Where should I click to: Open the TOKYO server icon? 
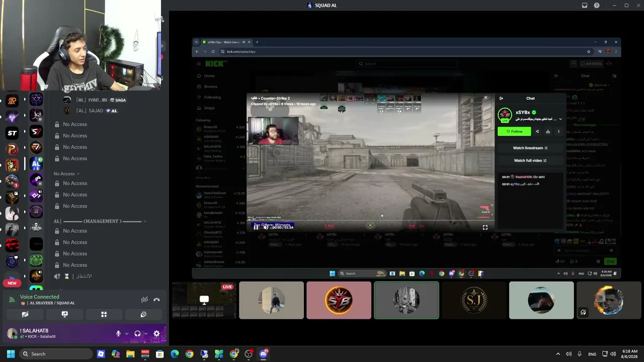click(x=36, y=228)
